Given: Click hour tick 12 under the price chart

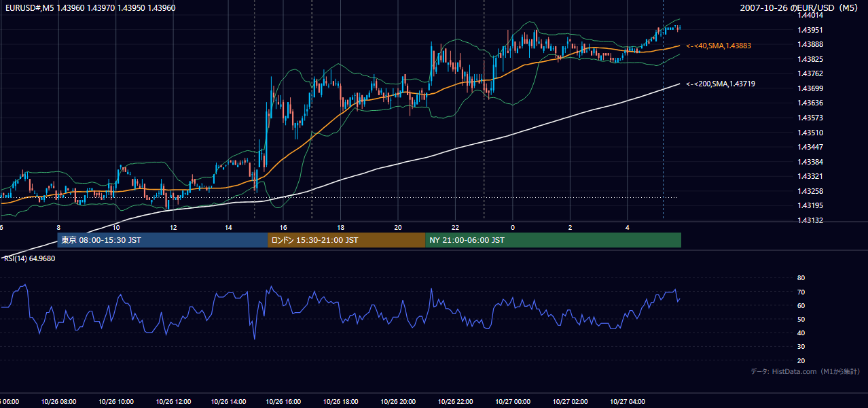Looking at the screenshot, I should (173, 227).
